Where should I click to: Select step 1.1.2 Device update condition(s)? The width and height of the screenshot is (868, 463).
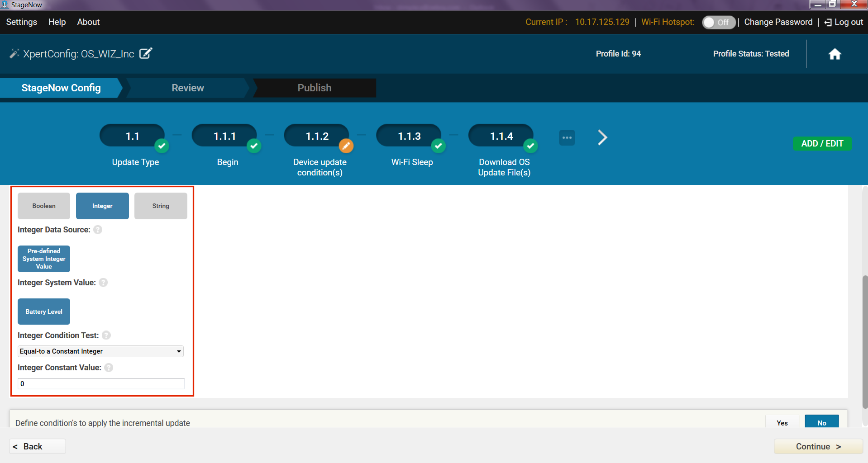tap(317, 136)
